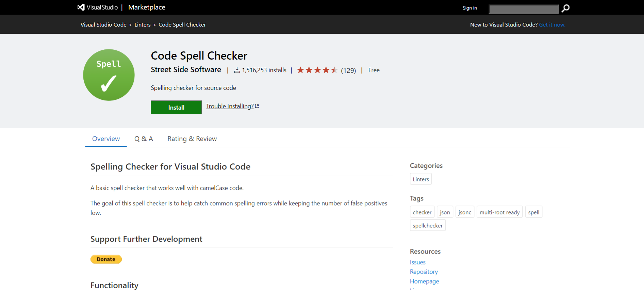Click the (129) review count
This screenshot has width=644, height=290.
tap(348, 70)
